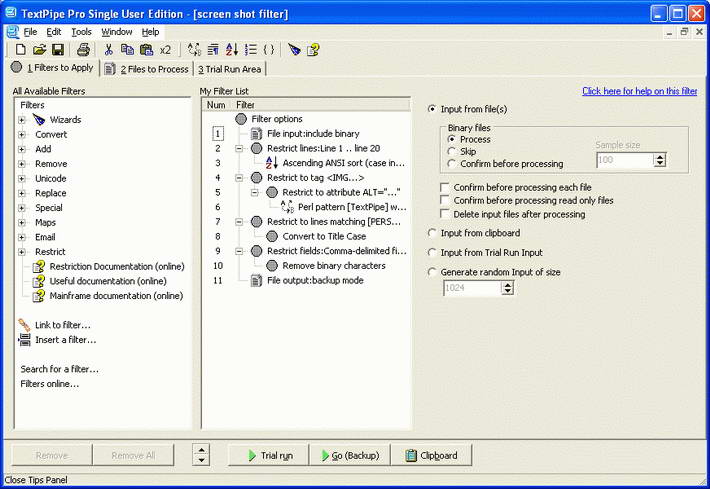Click the Trial run button
710x489 pixels.
[269, 455]
